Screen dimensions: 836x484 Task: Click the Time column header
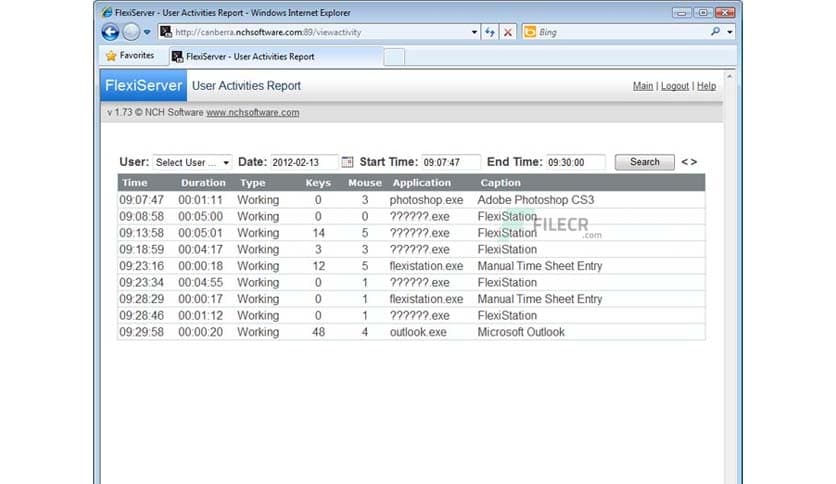(134, 182)
